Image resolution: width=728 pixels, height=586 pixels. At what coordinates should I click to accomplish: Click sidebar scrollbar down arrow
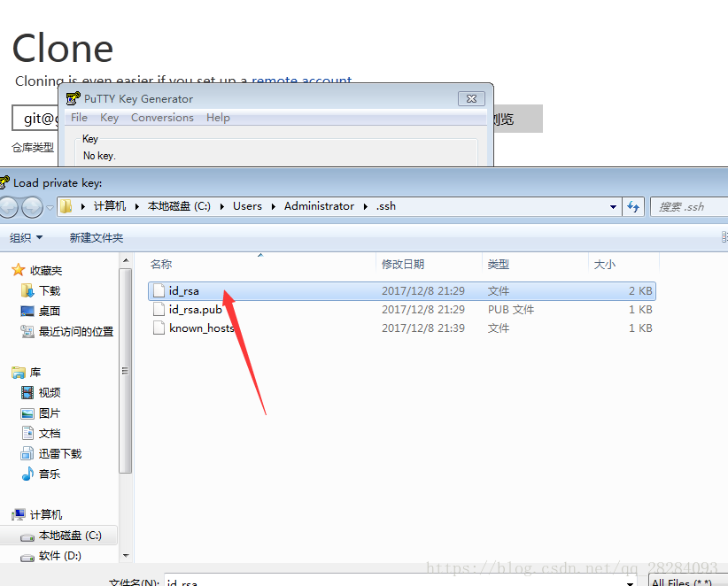pos(126,555)
